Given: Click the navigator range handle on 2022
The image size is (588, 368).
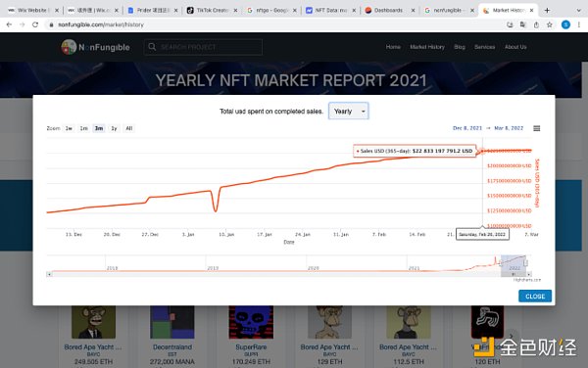Looking at the screenshot, I should tap(525, 263).
